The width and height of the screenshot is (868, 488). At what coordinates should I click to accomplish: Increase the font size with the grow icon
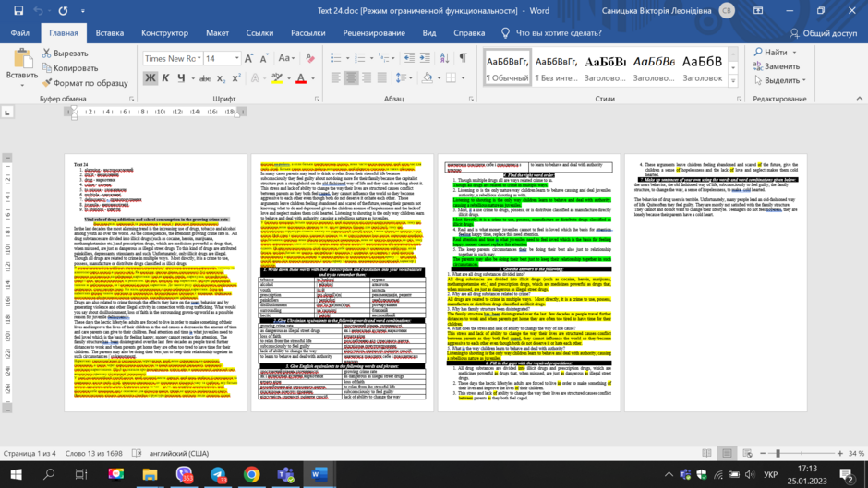point(249,58)
